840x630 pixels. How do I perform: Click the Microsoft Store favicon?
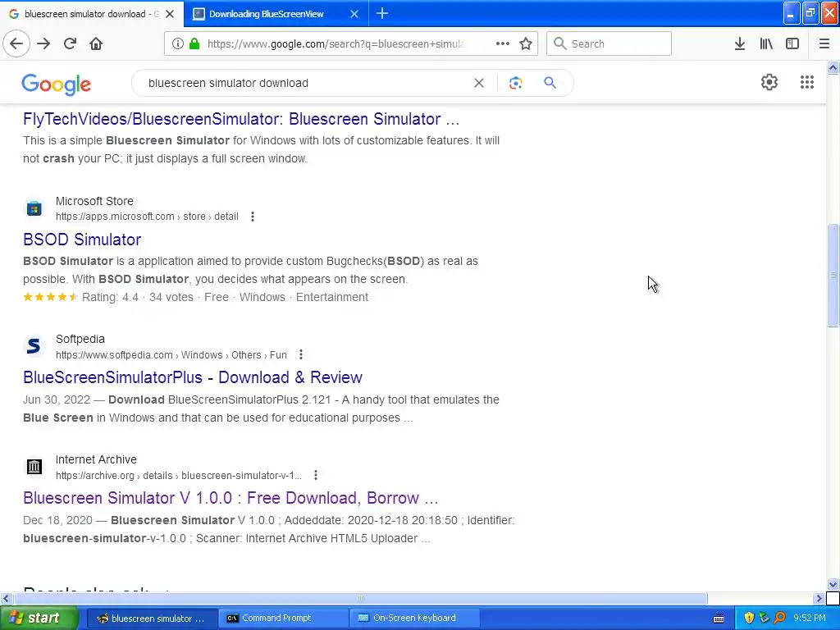click(x=34, y=208)
